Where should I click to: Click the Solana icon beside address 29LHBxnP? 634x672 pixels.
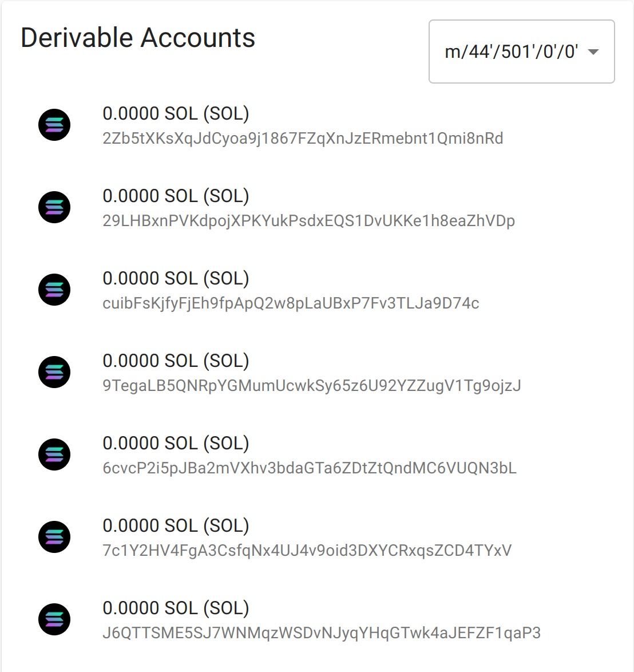54,207
